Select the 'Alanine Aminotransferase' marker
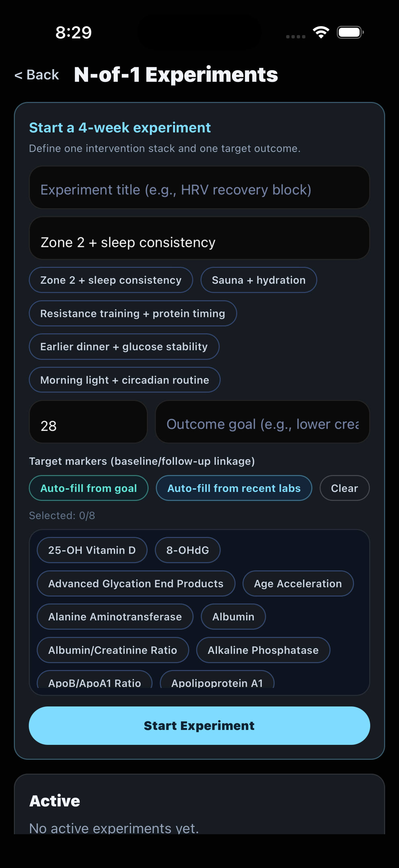Screen dimensions: 399x868 [x=115, y=617]
